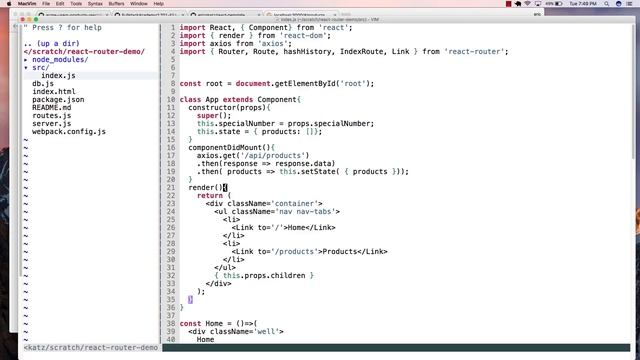The image size is (640, 360).
Task: Open the Buffers menu
Action: click(x=116, y=4)
